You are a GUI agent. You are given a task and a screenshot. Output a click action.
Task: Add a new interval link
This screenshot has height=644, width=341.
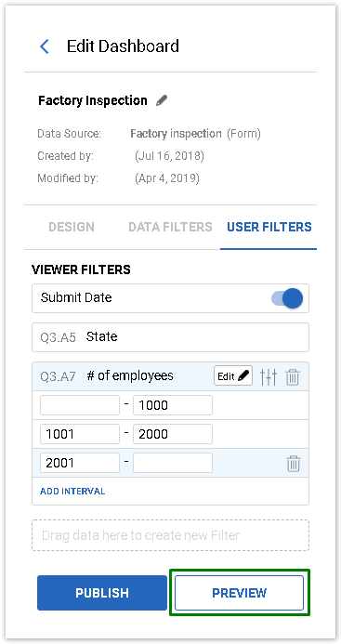coord(72,492)
